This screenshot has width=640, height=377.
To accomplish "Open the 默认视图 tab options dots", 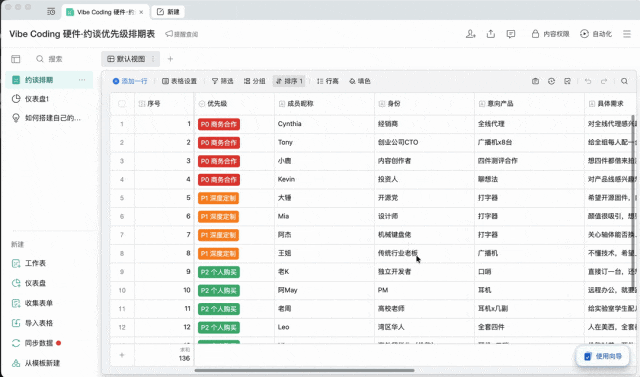I will 153,59.
